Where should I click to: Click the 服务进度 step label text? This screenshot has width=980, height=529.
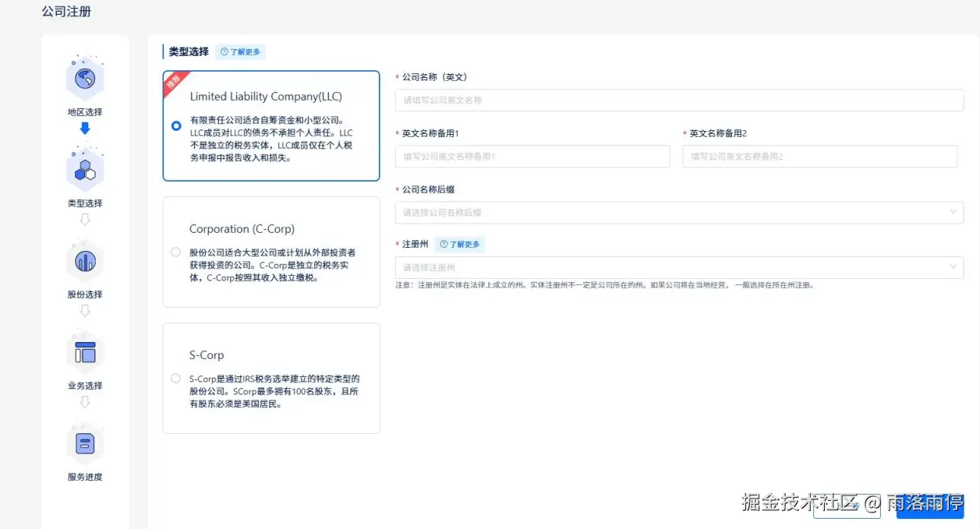click(x=85, y=477)
